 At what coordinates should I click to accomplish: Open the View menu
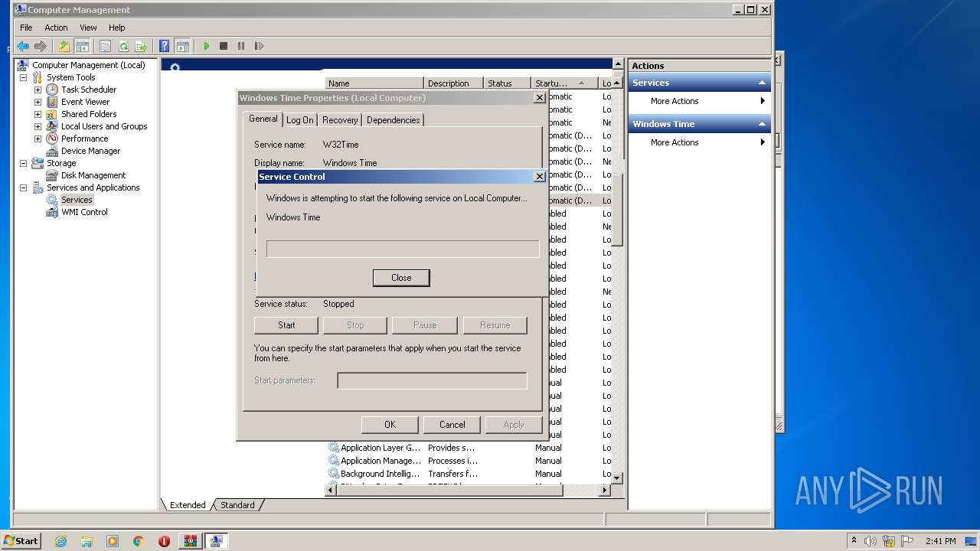tap(89, 28)
